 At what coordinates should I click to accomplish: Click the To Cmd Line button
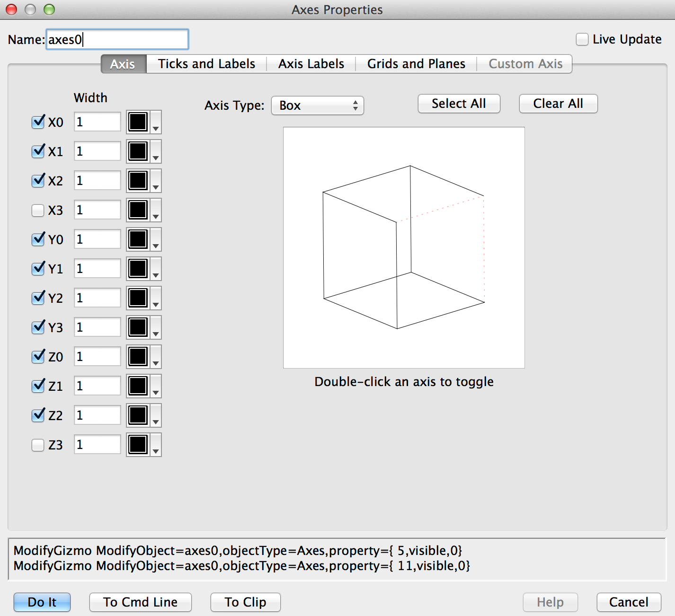click(x=141, y=602)
